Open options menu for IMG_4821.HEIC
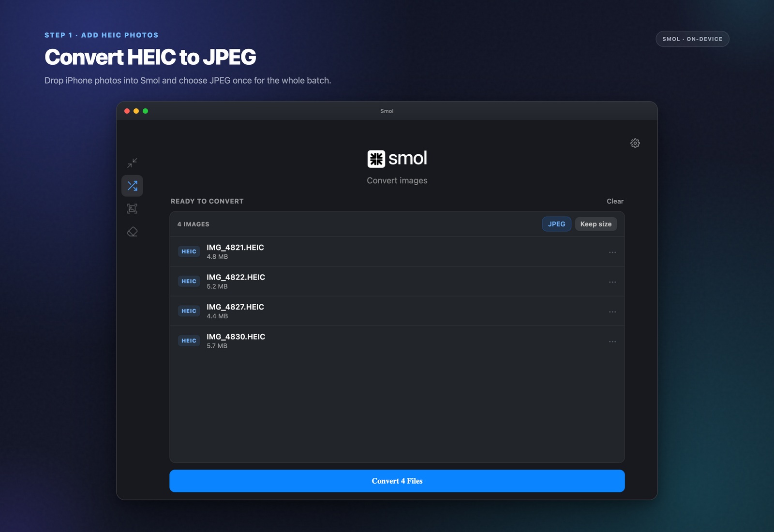774x532 pixels. [x=612, y=252]
